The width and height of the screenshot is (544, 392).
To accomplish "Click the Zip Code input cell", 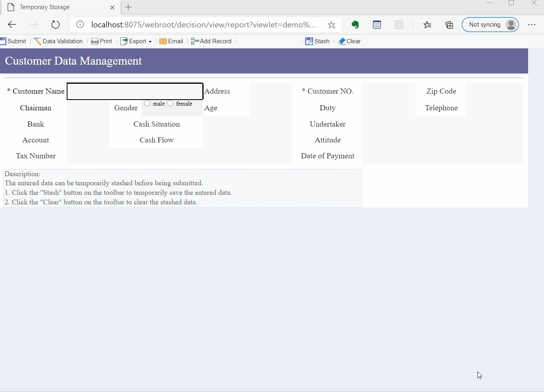I will [494, 91].
